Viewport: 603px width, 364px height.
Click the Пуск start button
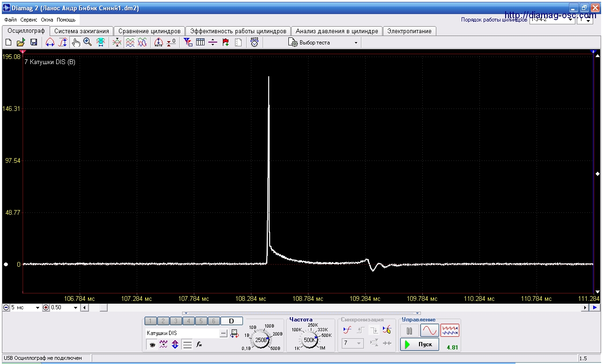[419, 344]
